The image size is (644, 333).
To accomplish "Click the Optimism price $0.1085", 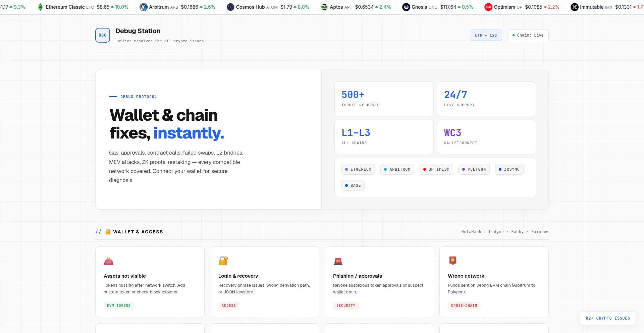I will 534,7.
